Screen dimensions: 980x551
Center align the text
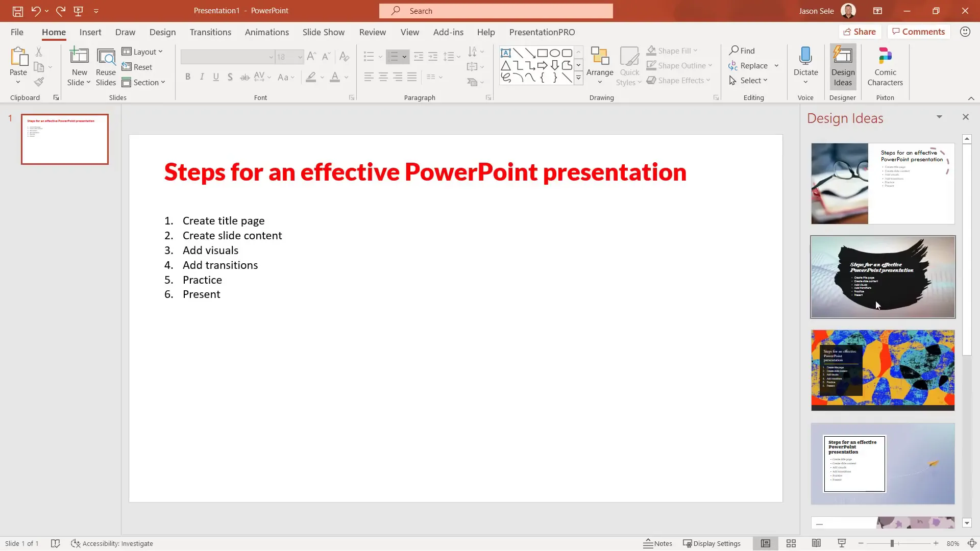(x=383, y=77)
